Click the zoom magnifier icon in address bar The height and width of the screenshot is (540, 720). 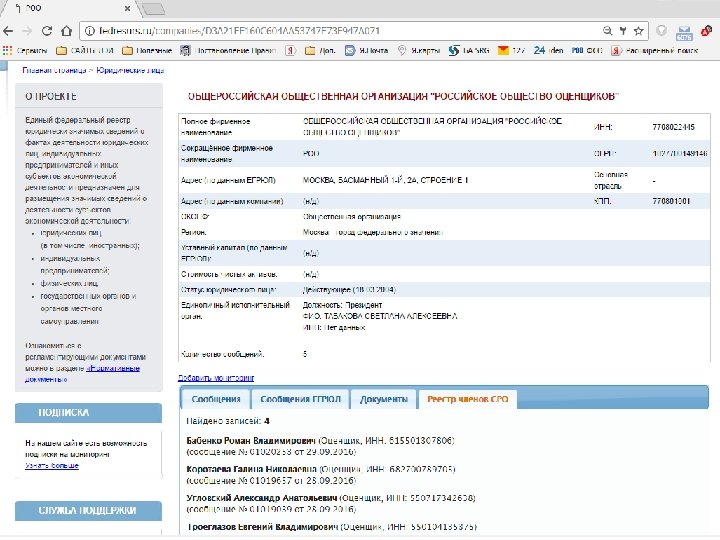[608, 31]
